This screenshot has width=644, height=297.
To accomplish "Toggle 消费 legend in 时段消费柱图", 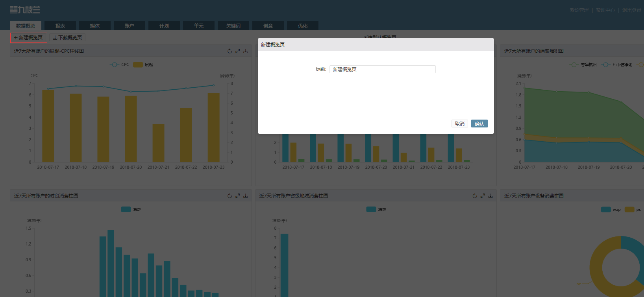I will point(131,210).
